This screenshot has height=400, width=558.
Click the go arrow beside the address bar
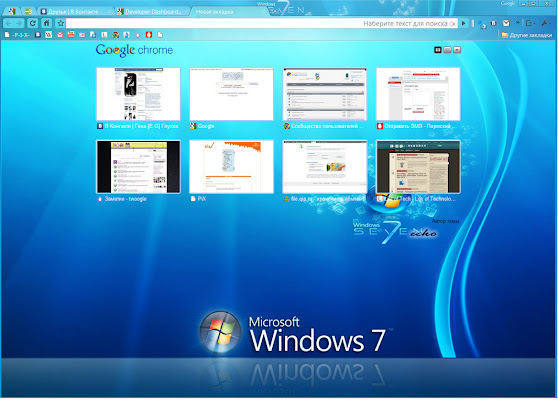coord(463,23)
